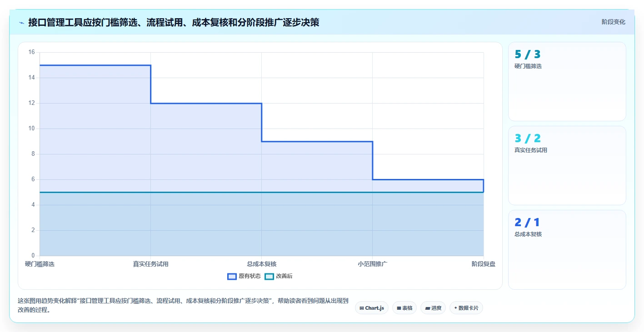The width and height of the screenshot is (644, 332).
Task: Click the 原有状态 legend label
Action: pos(250,276)
